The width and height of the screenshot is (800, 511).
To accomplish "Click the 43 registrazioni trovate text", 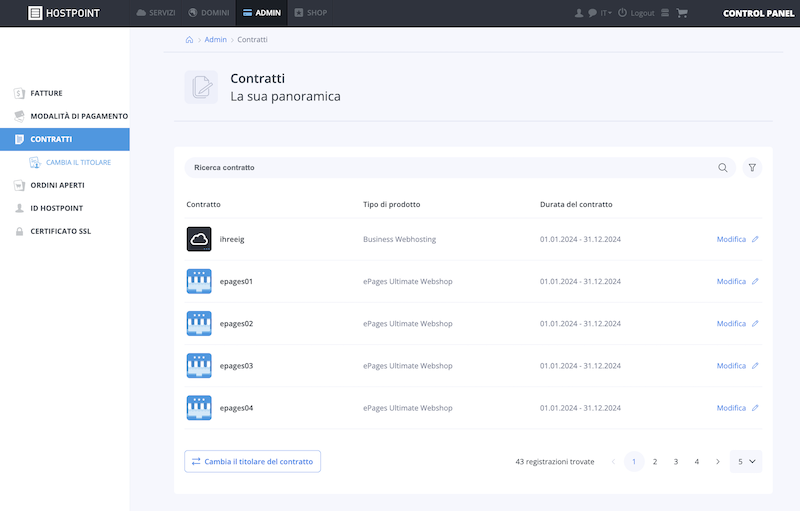I will tap(555, 462).
